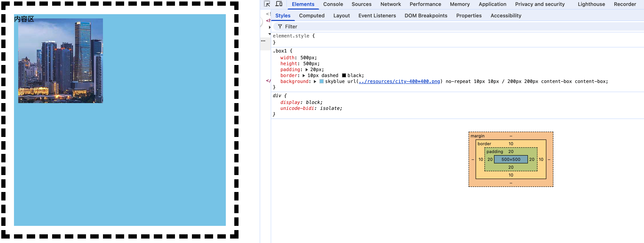Switch to the Console tab
Viewport: 644px width, 243px height.
coord(333,4)
